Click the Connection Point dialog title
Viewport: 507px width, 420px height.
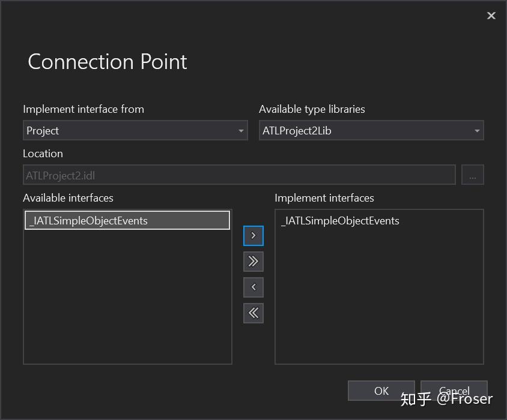click(x=108, y=62)
